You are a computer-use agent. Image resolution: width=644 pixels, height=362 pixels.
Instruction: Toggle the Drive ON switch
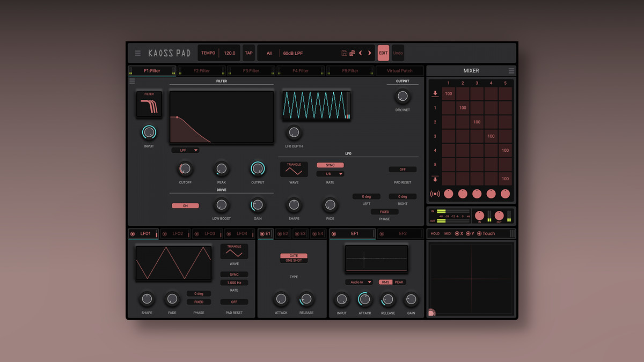[185, 205]
